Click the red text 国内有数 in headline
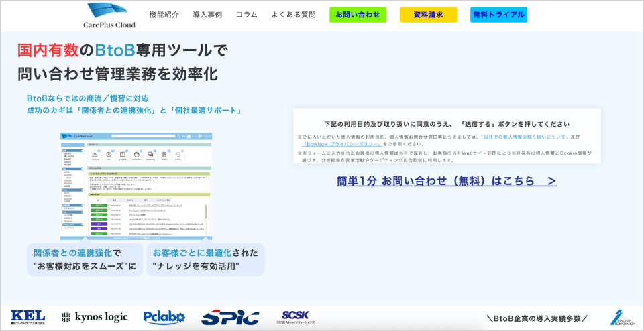Image resolution: width=644 pixels, height=331 pixels. click(48, 50)
